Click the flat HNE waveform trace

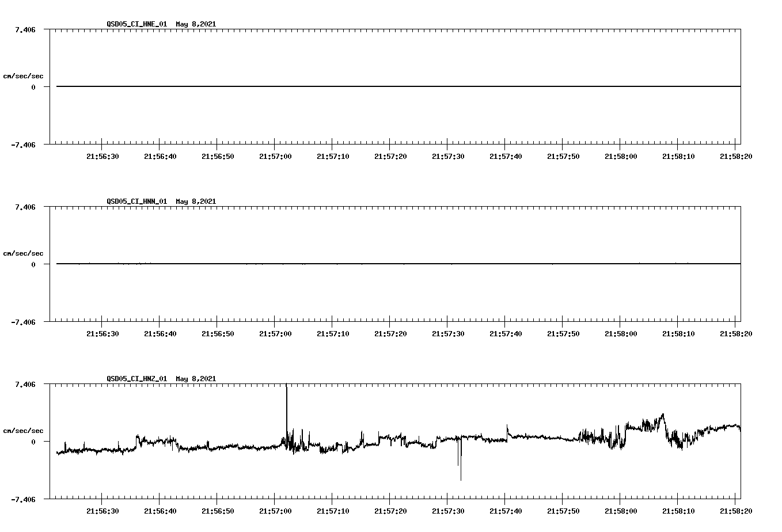coord(346,86)
